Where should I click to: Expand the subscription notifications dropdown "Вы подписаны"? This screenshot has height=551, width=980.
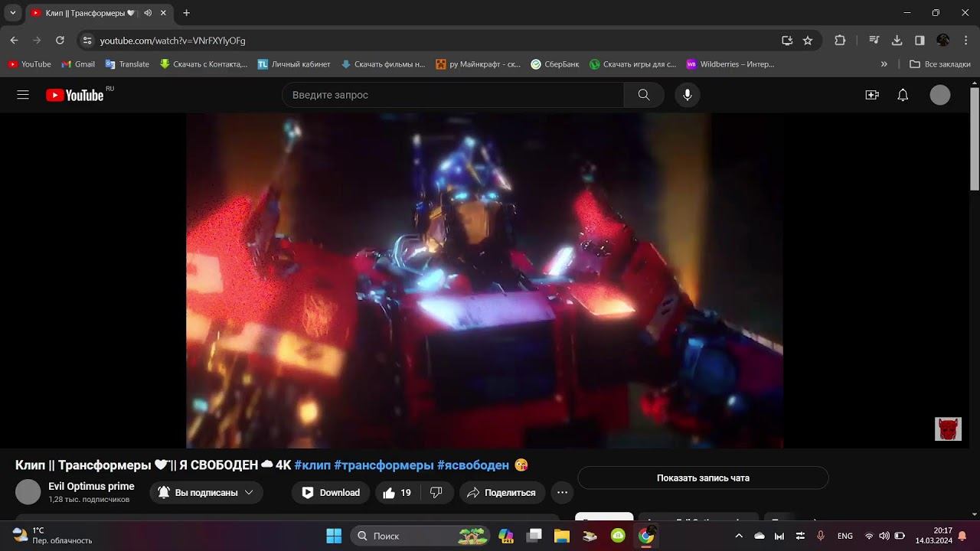coord(206,493)
